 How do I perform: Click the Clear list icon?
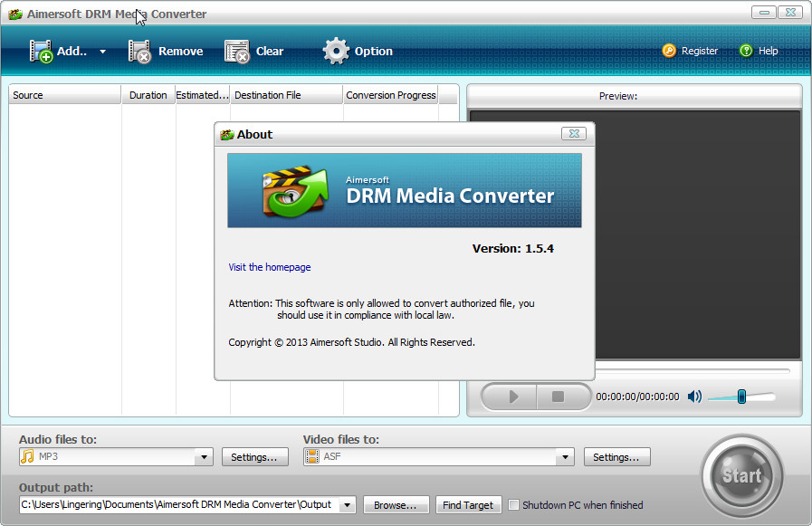(237, 52)
